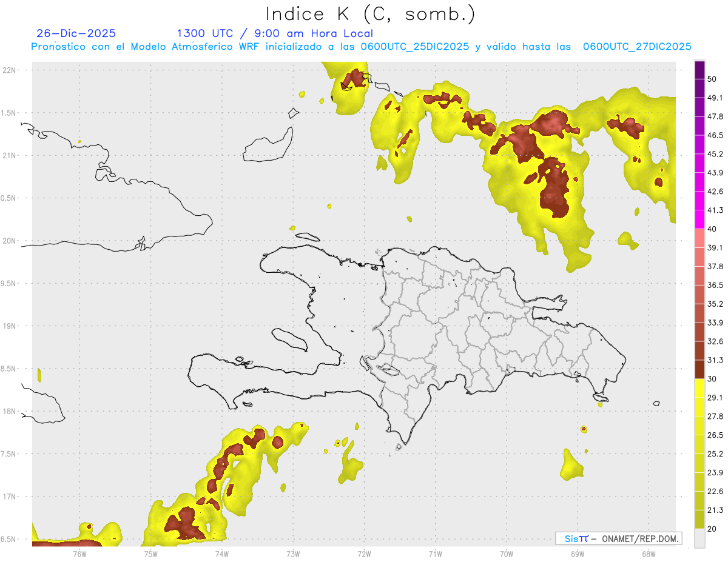Click the "40" color scale value
This screenshot has height=562, width=728.
tap(713, 229)
